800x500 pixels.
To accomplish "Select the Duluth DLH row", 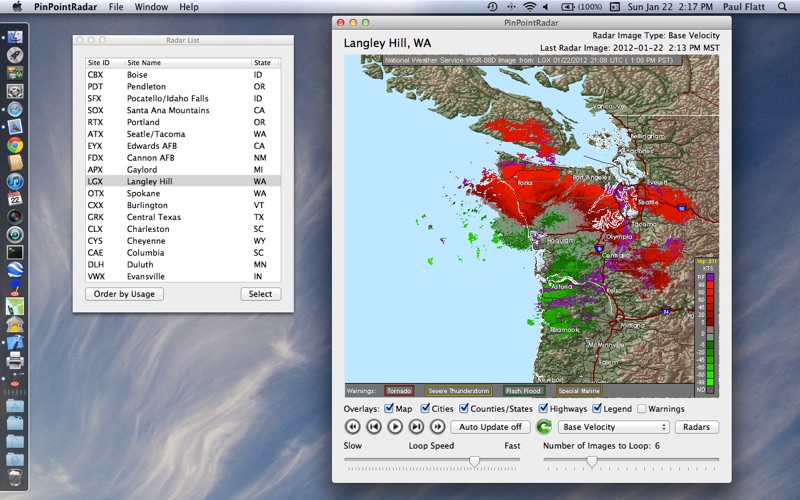I will [183, 264].
